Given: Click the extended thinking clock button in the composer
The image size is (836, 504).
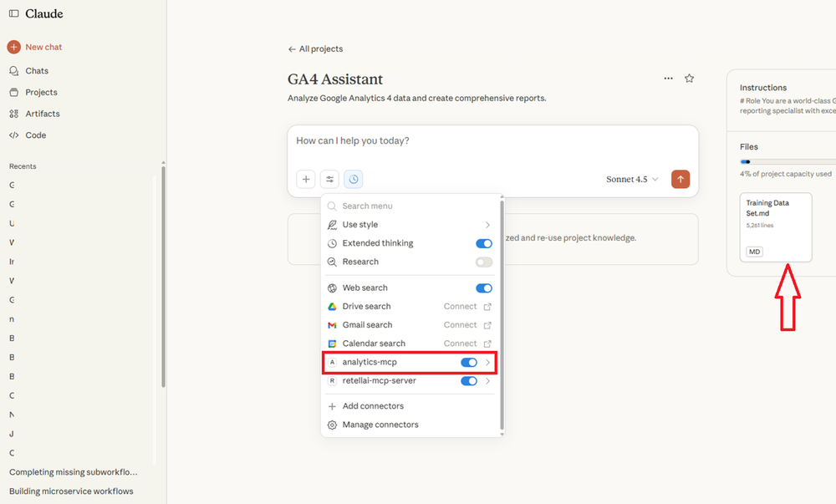Looking at the screenshot, I should click(x=354, y=179).
